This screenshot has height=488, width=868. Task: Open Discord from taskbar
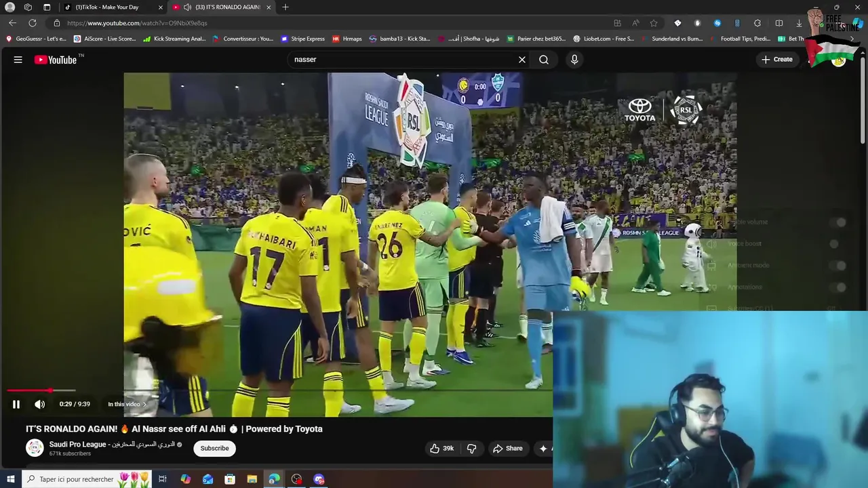point(319,479)
